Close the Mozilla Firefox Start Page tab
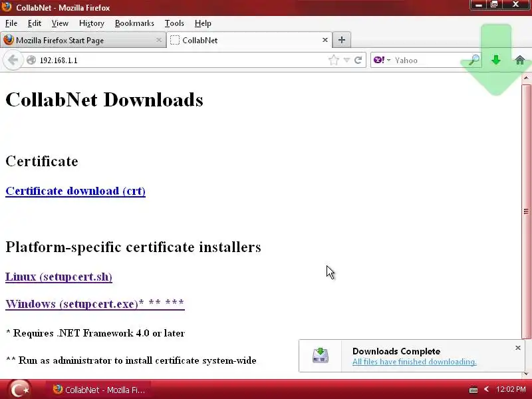The image size is (532, 399). click(x=158, y=40)
